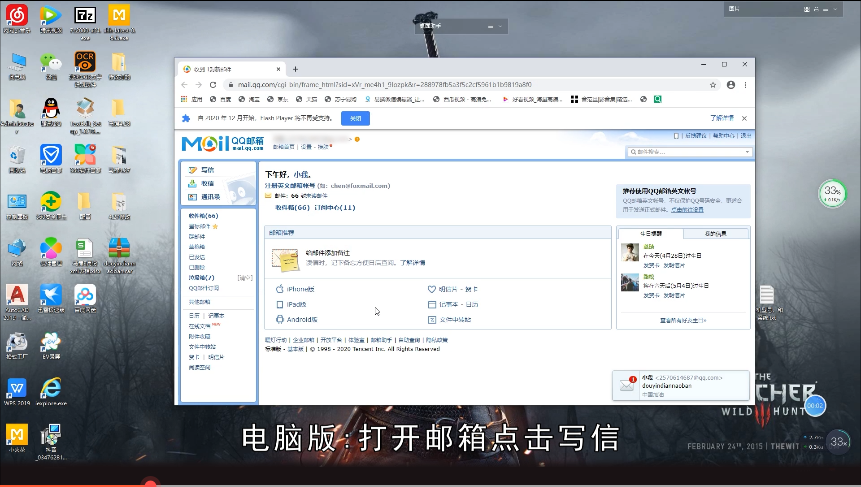Bookmark this page with star icon
The image size is (861, 487).
pyautogui.click(x=713, y=85)
